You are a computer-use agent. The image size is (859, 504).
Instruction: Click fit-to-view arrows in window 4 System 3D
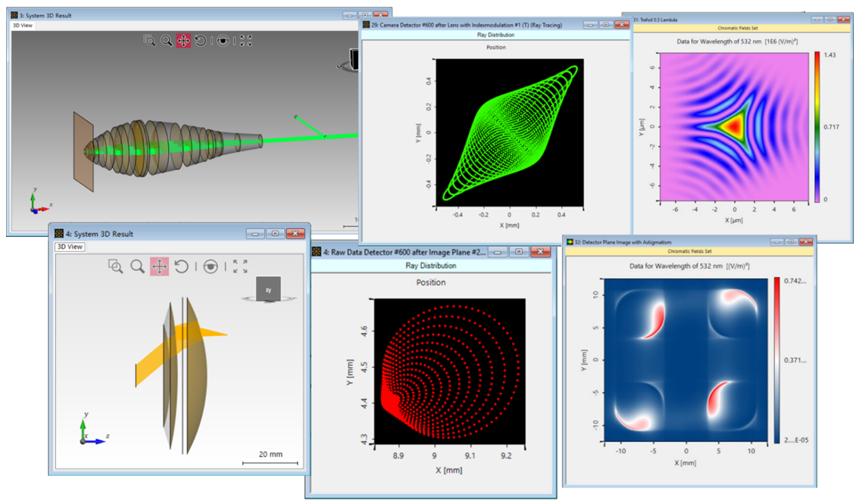coord(240,266)
